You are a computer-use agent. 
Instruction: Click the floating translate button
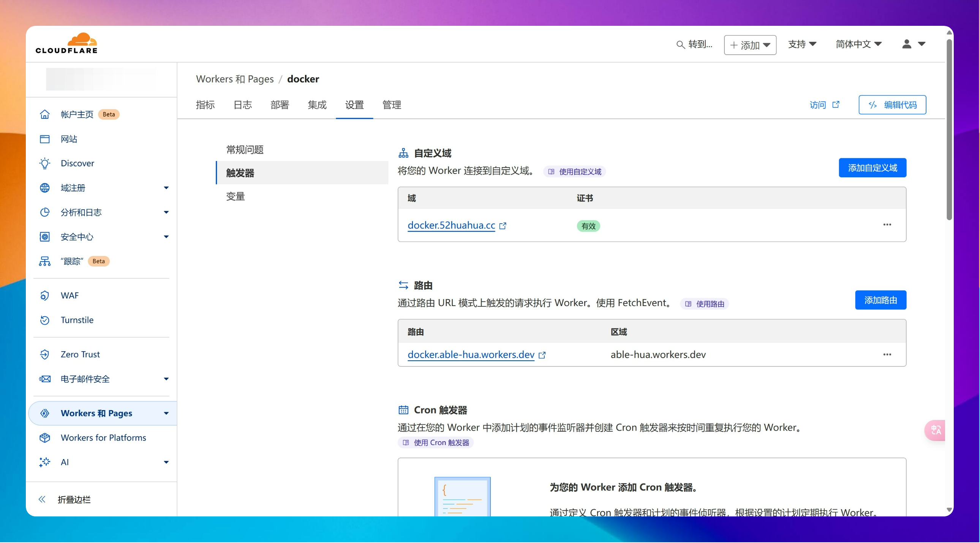[935, 431]
